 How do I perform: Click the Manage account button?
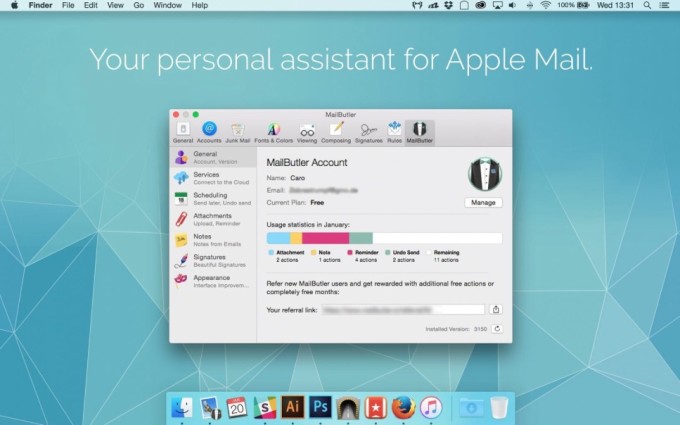[483, 203]
